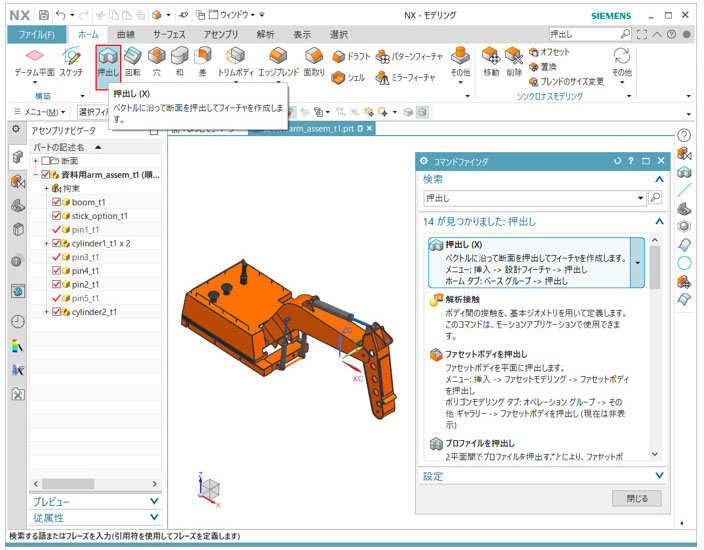Toggle checkbox for cylinder1_t1 x 2
704x550 pixels.
[x=56, y=243]
